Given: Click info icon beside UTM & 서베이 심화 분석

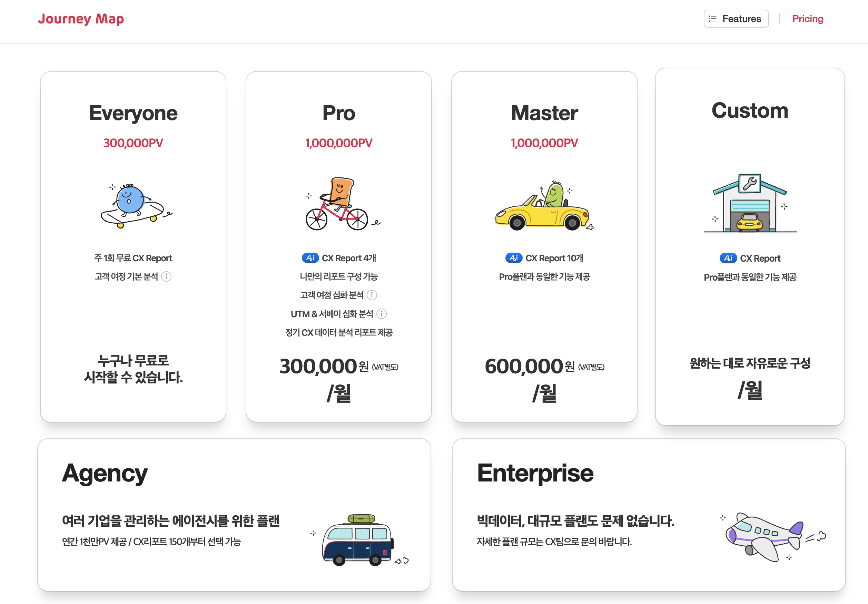Looking at the screenshot, I should click(x=382, y=313).
